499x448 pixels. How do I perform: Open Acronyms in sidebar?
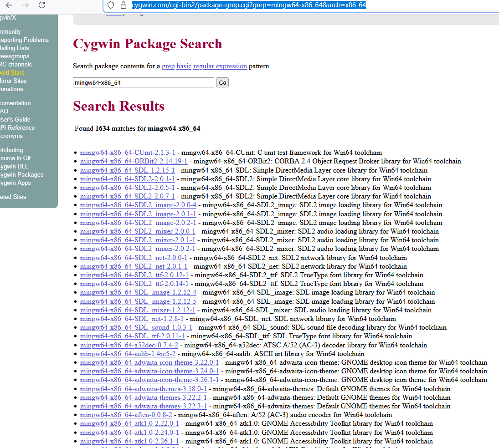pos(11,136)
